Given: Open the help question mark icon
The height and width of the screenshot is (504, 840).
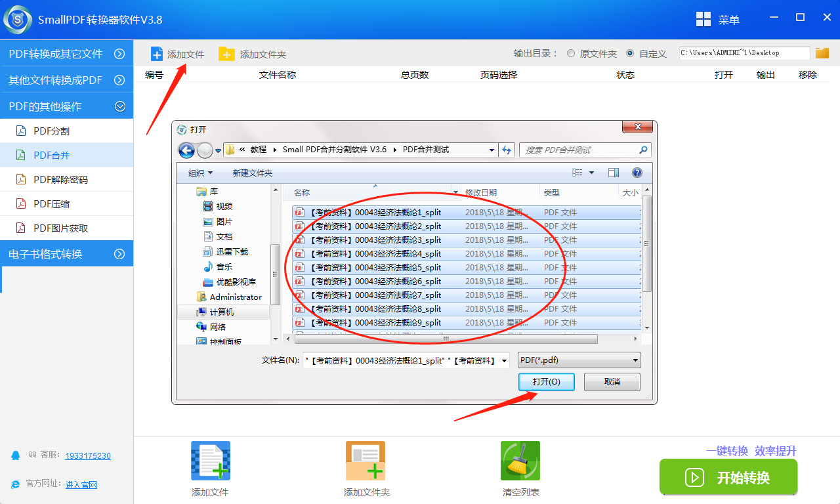Looking at the screenshot, I should pyautogui.click(x=637, y=173).
